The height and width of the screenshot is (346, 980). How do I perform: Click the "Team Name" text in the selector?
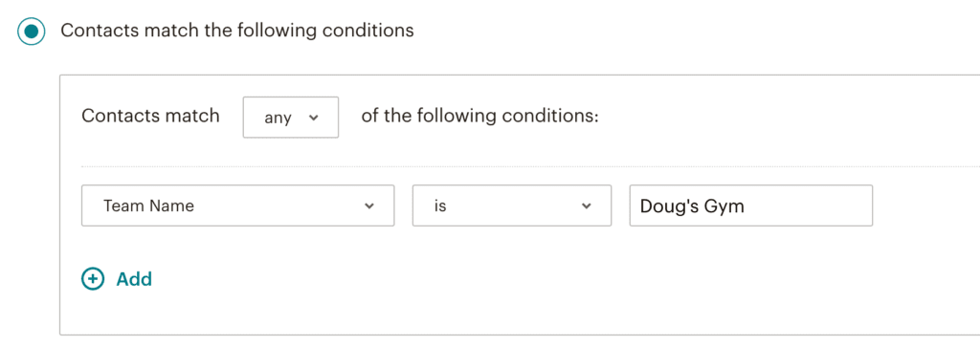pyautogui.click(x=148, y=205)
